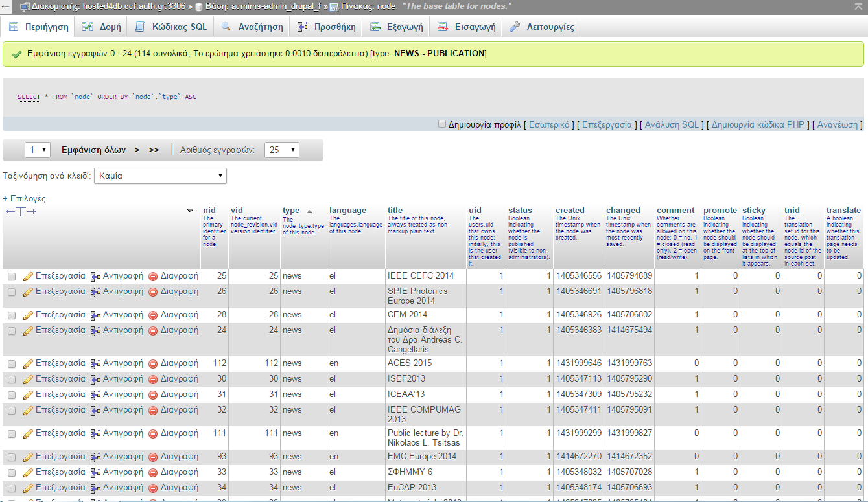Click the pencil edit icon for ACES 2015 row
Image resolution: width=868 pixels, height=502 pixels.
pos(28,364)
